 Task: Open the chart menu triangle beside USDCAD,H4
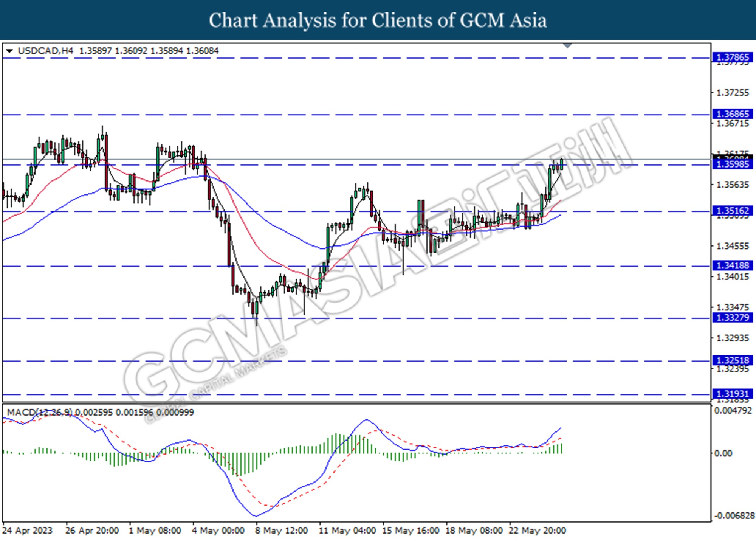[9, 51]
